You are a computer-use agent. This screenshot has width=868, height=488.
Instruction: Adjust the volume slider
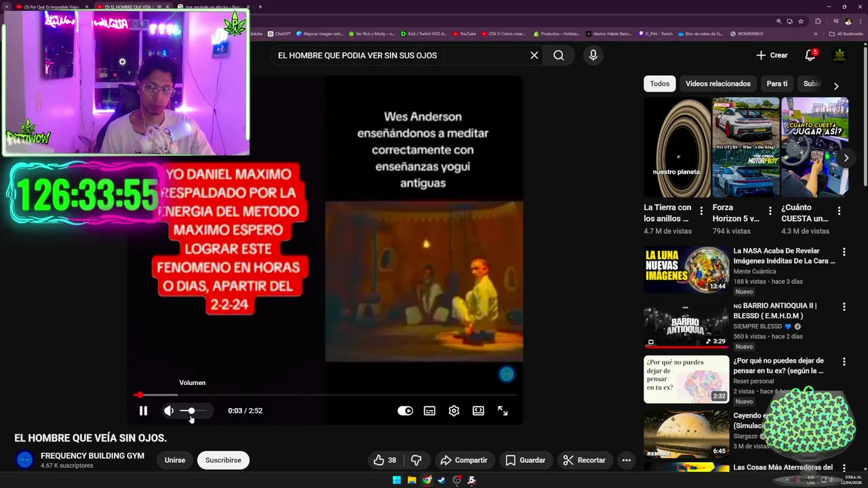tap(193, 411)
